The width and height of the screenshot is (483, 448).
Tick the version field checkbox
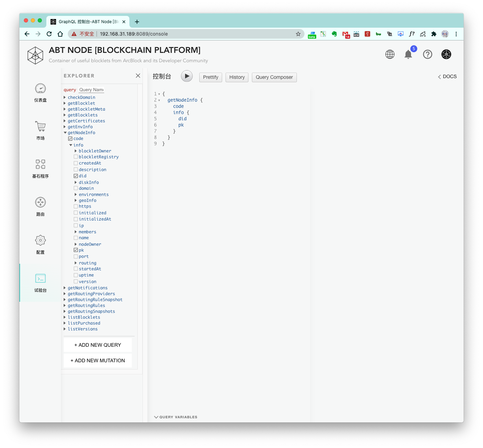(76, 282)
